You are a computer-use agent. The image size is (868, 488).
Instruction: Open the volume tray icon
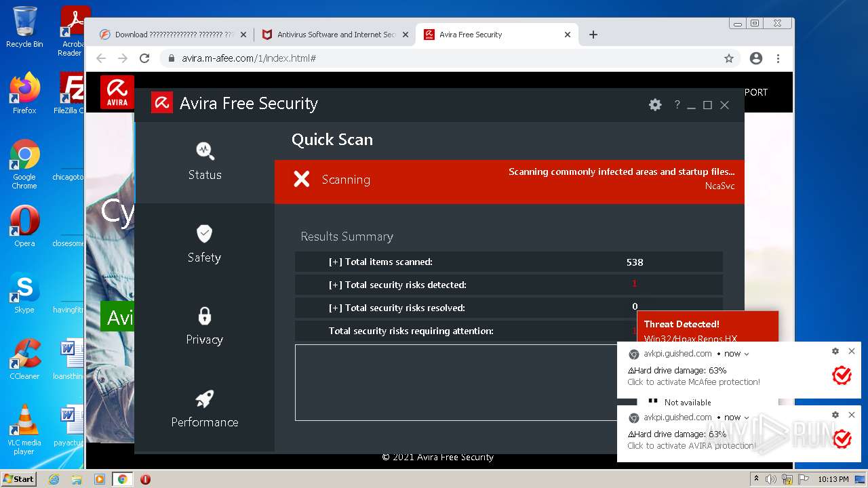pyautogui.click(x=771, y=479)
